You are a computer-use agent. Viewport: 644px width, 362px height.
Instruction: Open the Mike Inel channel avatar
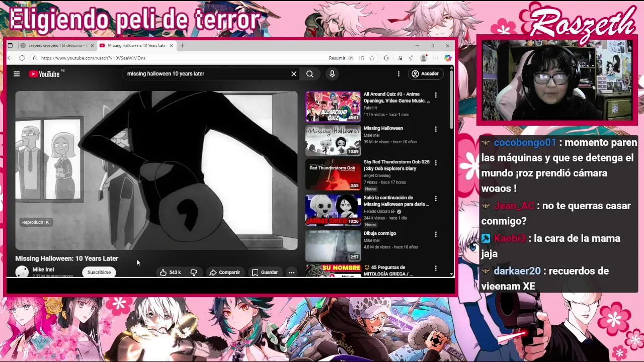22,272
